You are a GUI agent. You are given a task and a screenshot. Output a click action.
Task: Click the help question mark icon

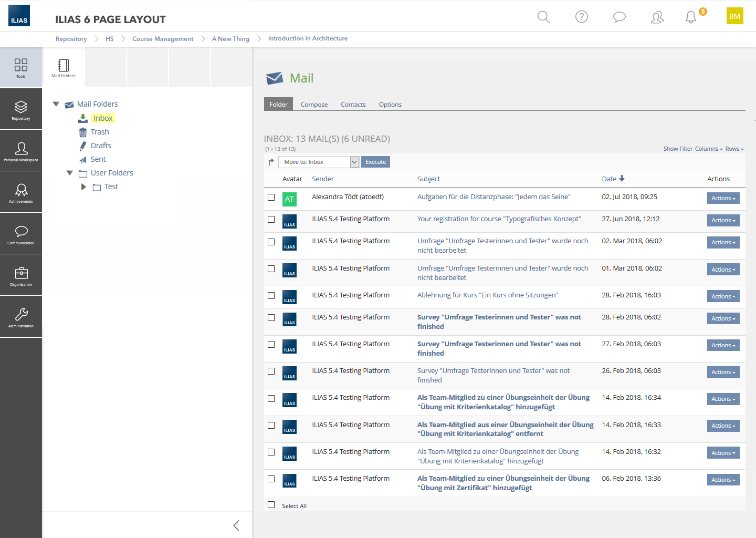point(581,17)
